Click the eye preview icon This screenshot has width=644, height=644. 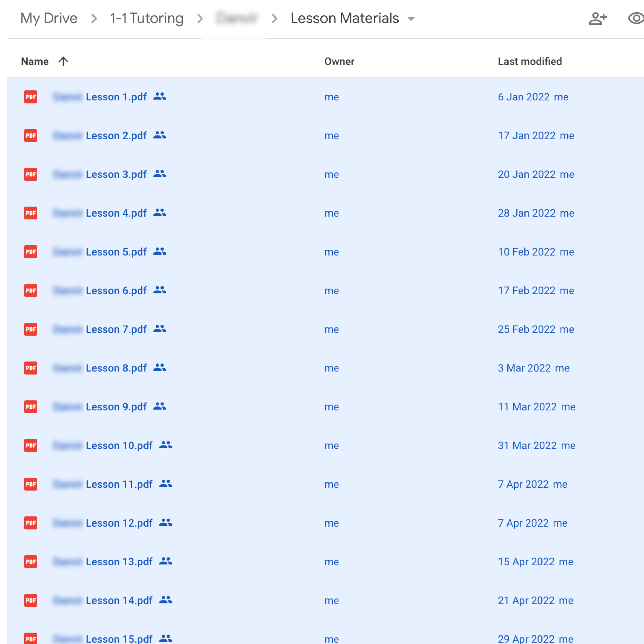point(636,18)
